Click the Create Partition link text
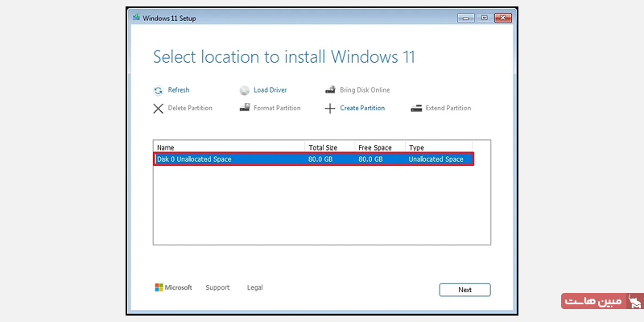Screen dimensions: 644x322 [x=362, y=108]
